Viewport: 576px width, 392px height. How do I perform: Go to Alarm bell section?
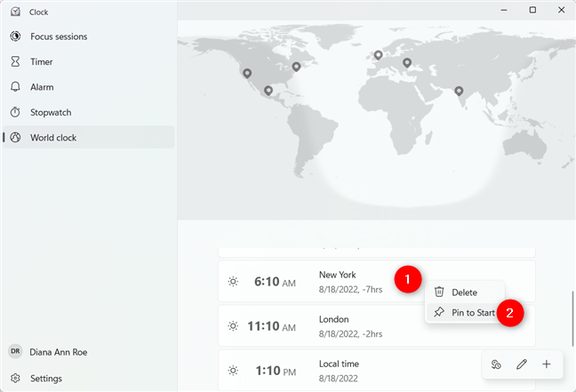click(x=42, y=87)
